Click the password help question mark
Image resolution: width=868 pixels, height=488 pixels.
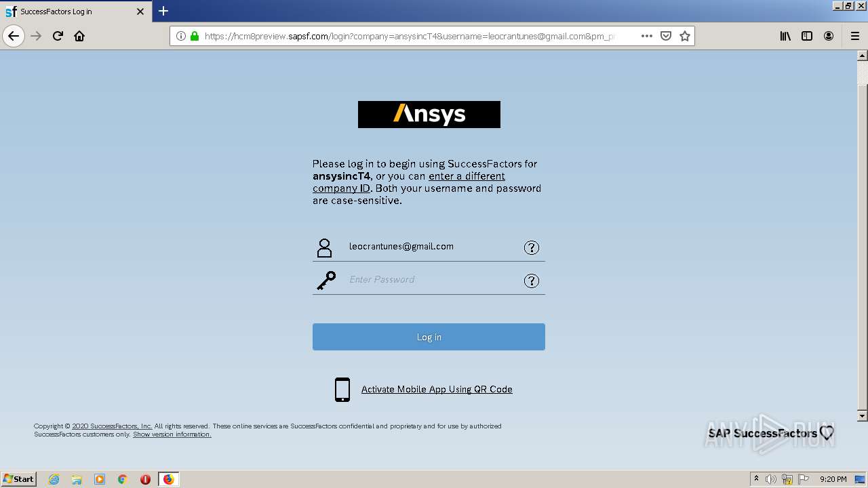pyautogui.click(x=532, y=281)
